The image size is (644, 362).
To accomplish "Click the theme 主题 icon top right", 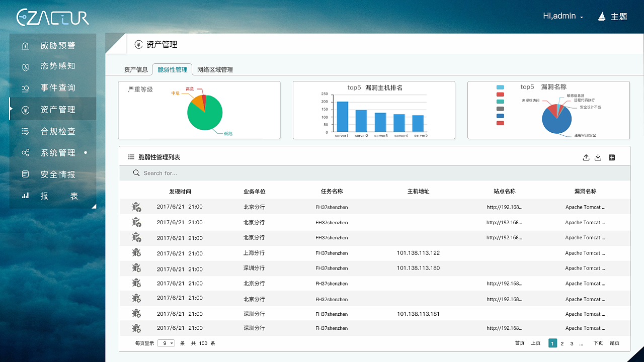I will tap(601, 16).
